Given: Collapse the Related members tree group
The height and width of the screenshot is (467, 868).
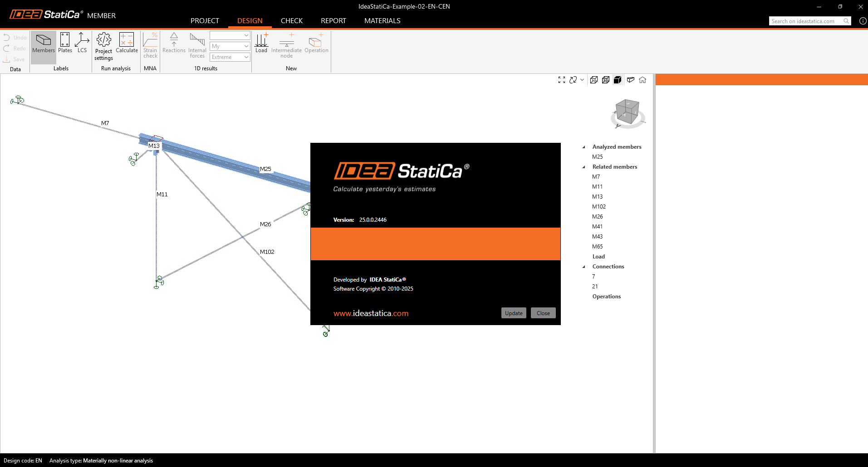Looking at the screenshot, I should click(x=584, y=167).
